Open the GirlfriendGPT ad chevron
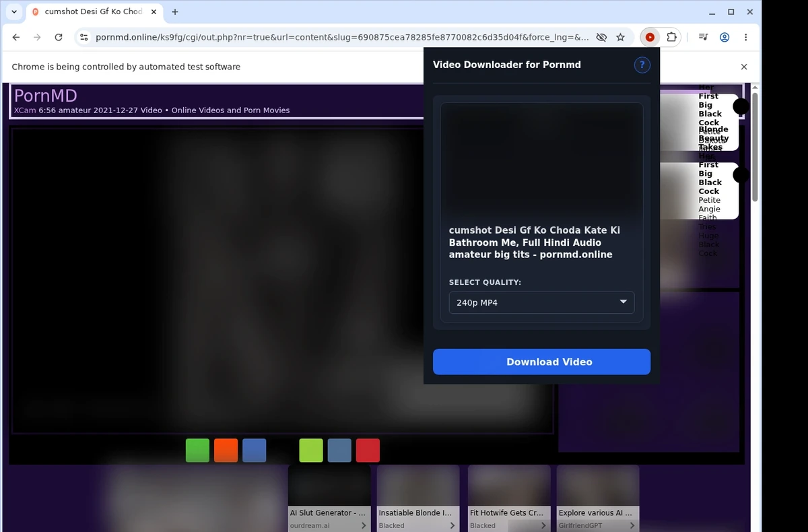This screenshot has height=532, width=808. point(632,525)
